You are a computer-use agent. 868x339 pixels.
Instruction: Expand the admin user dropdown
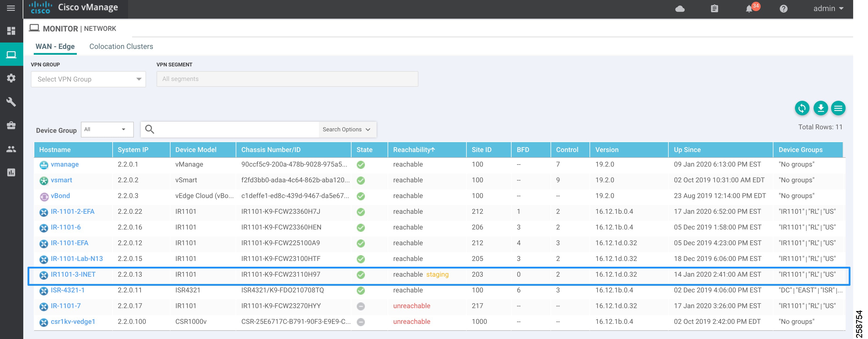tap(828, 8)
